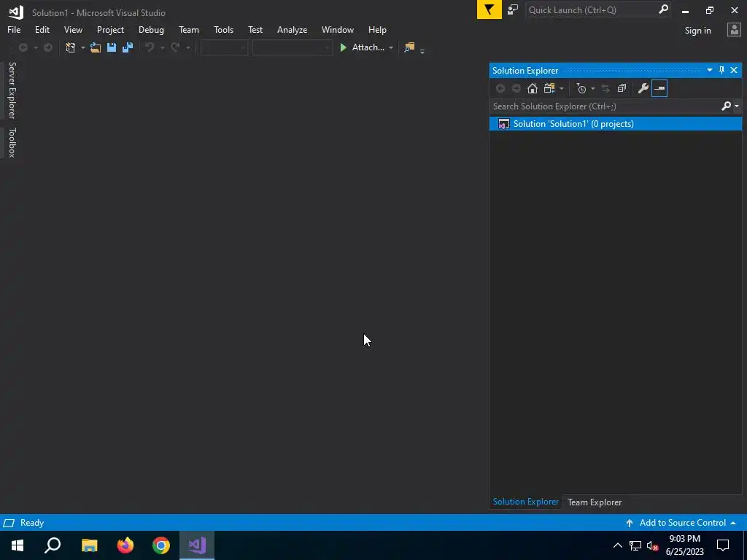Open the Tools menu

click(x=223, y=29)
